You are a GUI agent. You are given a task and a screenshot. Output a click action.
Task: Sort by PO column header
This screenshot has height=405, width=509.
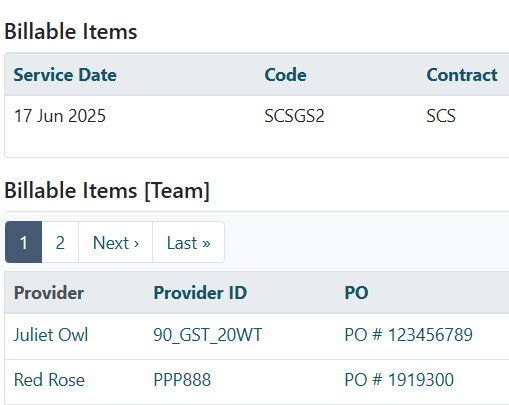click(x=356, y=293)
